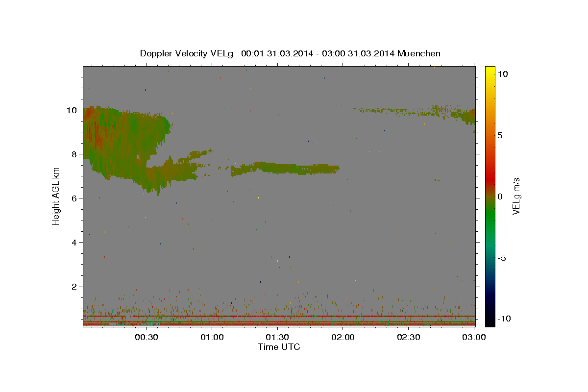588x392 pixels.
Task: Select the 'Muenchen' station name in title
Action: point(419,53)
